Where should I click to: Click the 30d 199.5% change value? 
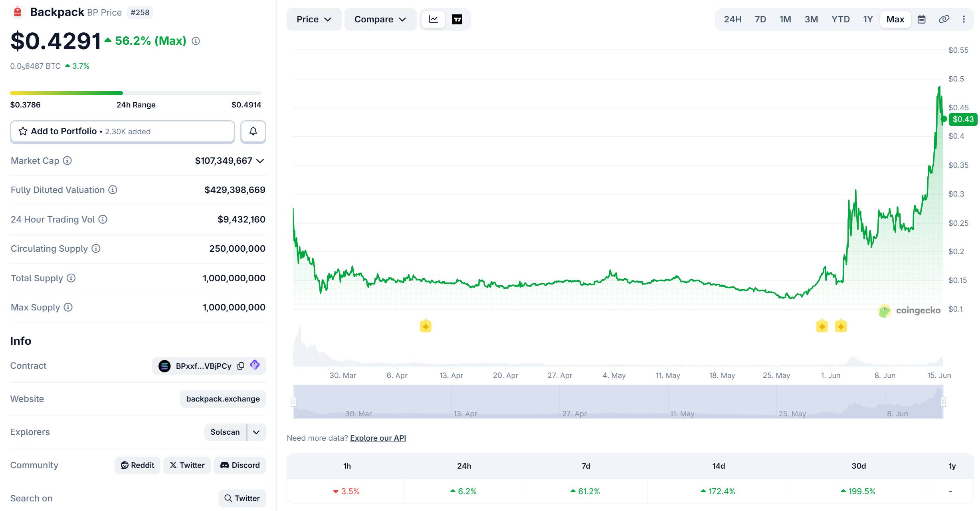coord(858,491)
